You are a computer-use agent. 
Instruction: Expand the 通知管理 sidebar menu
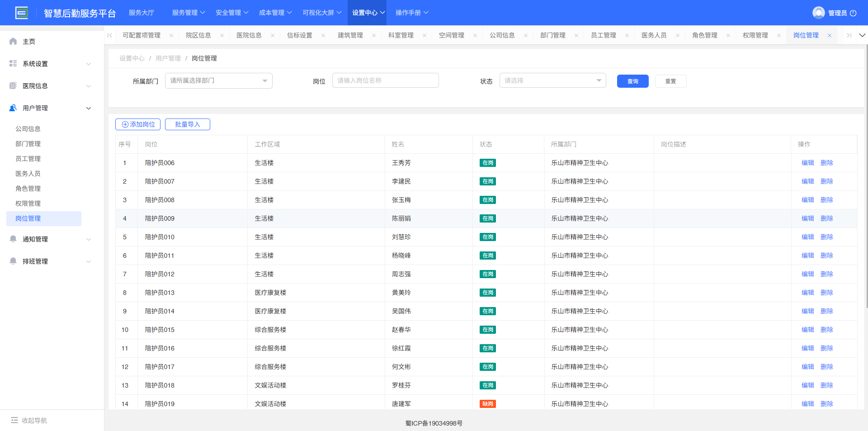tap(89, 239)
